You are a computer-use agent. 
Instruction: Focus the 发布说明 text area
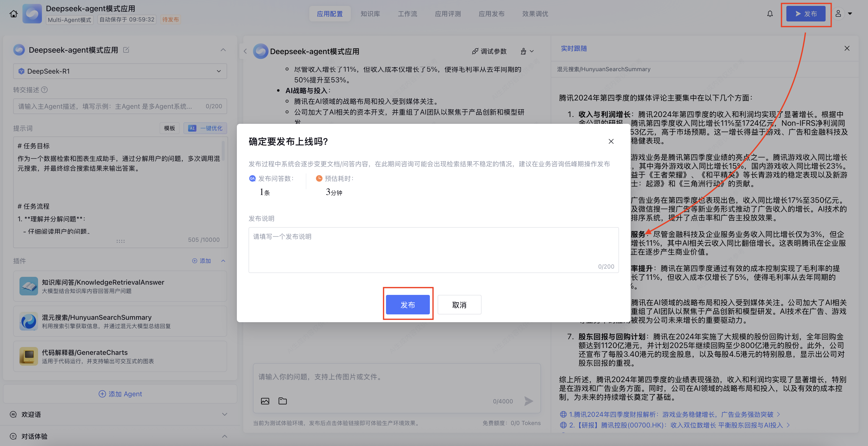click(433, 250)
